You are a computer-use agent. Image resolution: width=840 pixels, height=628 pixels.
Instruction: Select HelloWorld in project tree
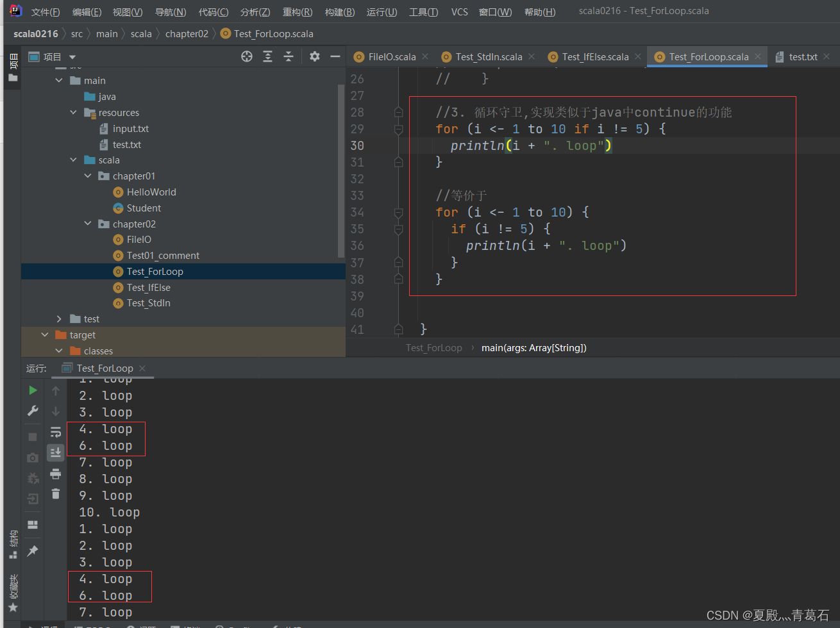151,192
